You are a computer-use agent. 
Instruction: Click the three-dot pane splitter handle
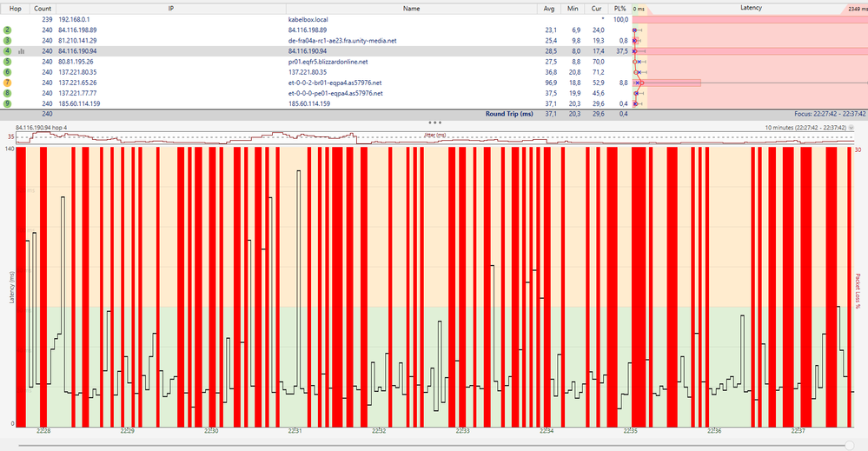click(434, 123)
